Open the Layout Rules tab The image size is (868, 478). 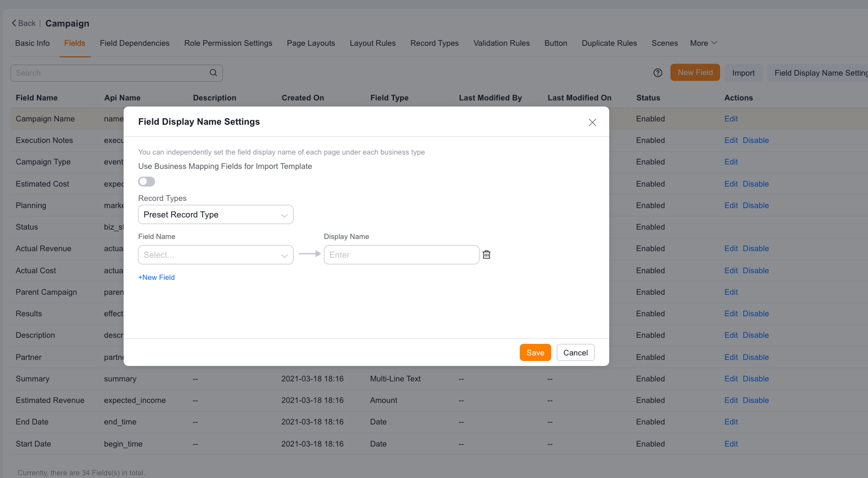coord(373,43)
